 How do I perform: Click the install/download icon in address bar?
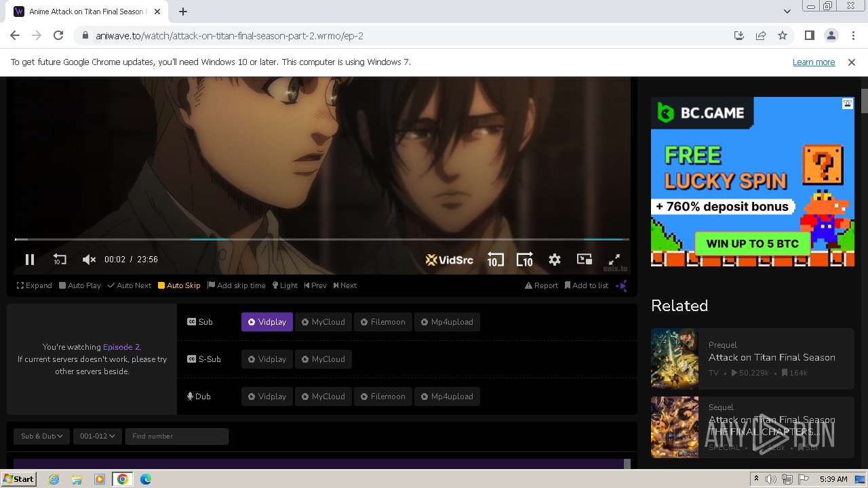coord(739,35)
